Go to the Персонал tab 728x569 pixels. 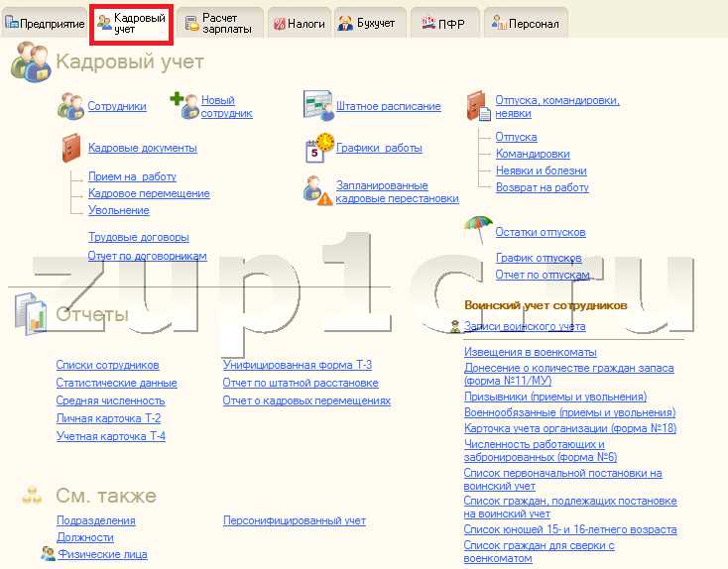tap(526, 23)
